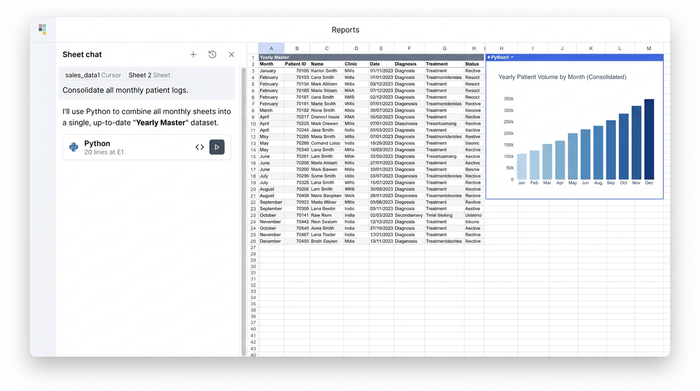700x391 pixels.
Task: Select column F header
Action: [x=409, y=48]
